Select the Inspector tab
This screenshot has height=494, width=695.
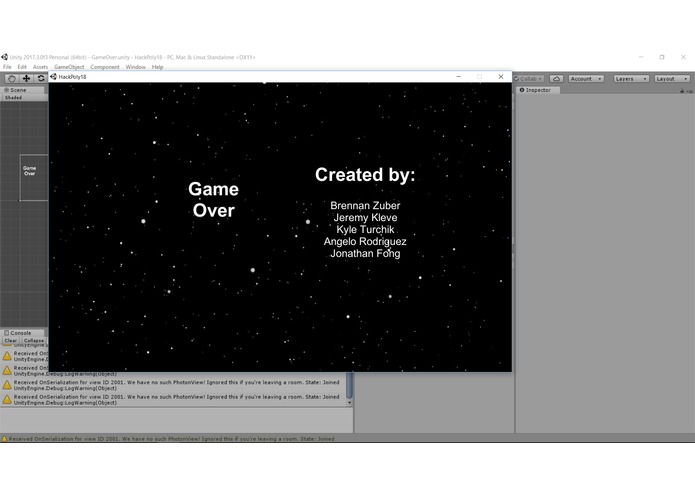pyautogui.click(x=538, y=90)
